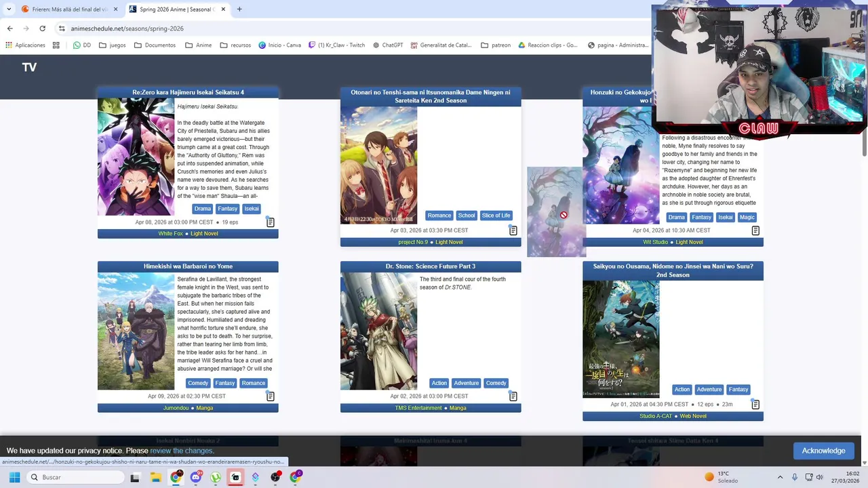Close the Spring 2026 Anime tab
This screenshot has width=868, height=488.
click(x=224, y=9)
